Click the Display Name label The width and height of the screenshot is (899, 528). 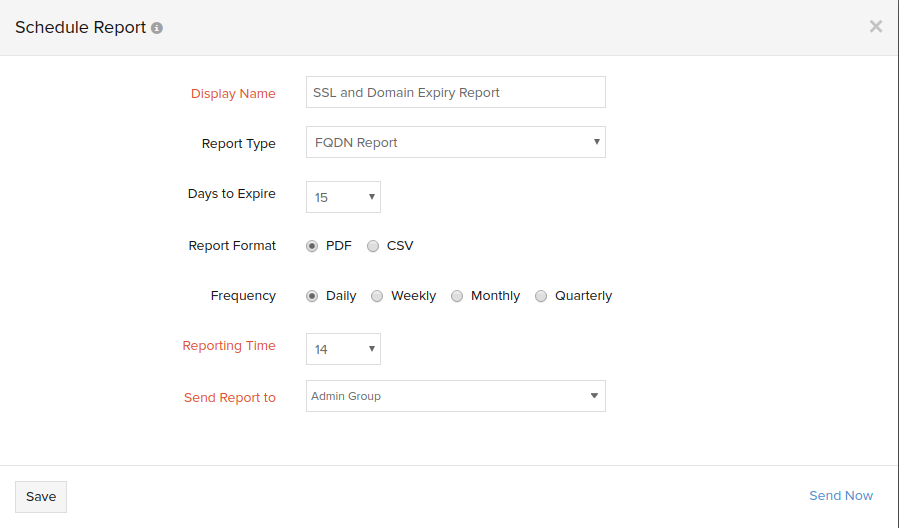click(x=233, y=93)
